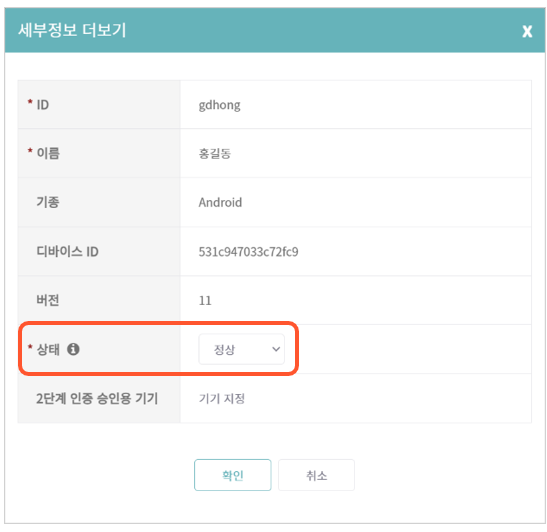Open the 정상 status dropdown
547x532 pixels.
[241, 349]
